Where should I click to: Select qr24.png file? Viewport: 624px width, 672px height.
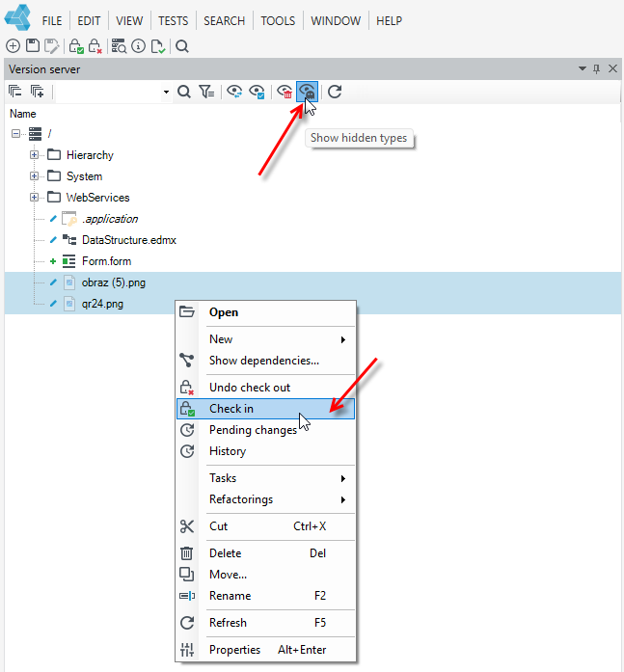(102, 304)
